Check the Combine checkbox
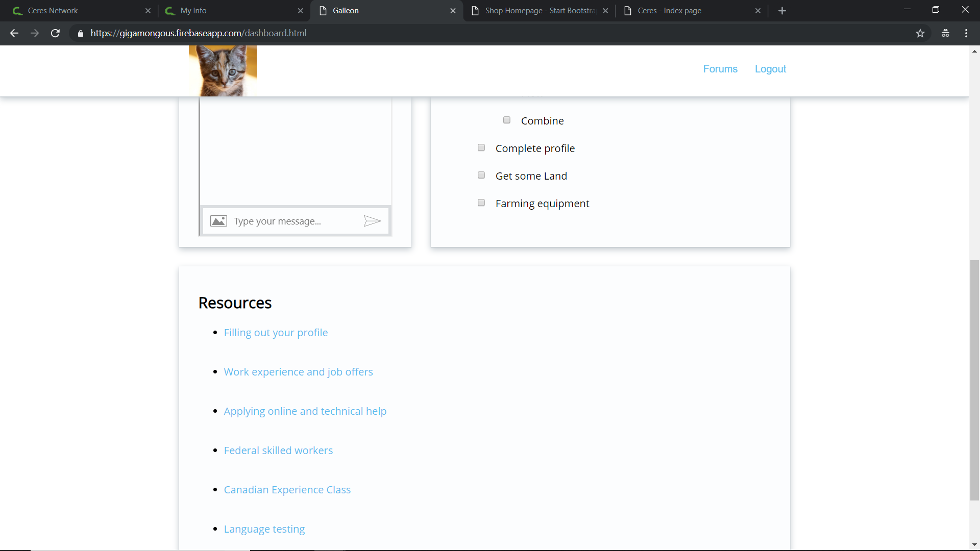This screenshot has width=980, height=551. (507, 120)
